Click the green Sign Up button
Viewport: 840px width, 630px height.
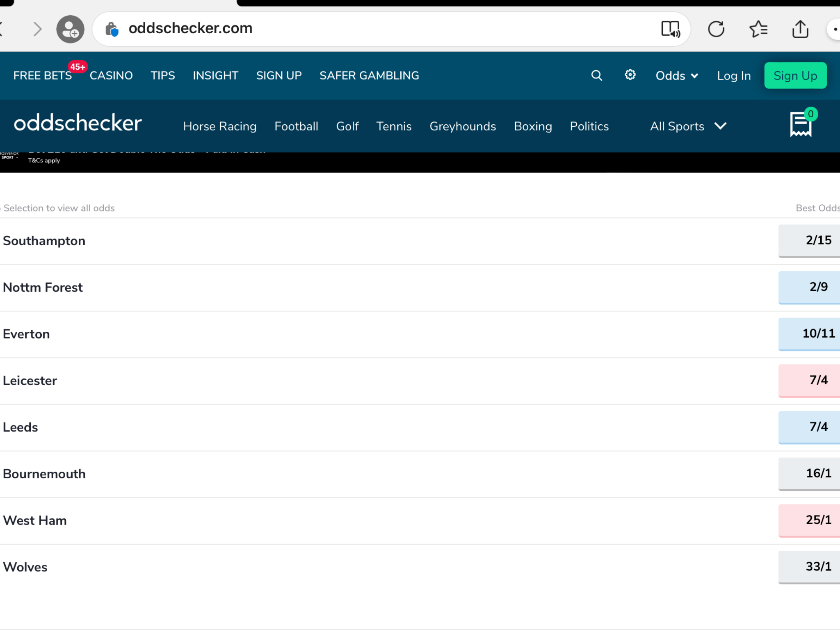[795, 75]
